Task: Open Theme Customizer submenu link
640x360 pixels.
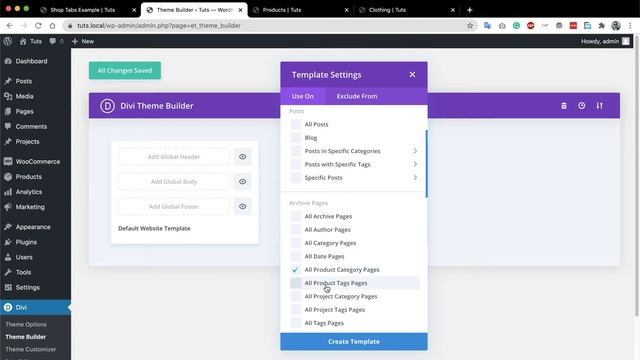Action: point(31,349)
